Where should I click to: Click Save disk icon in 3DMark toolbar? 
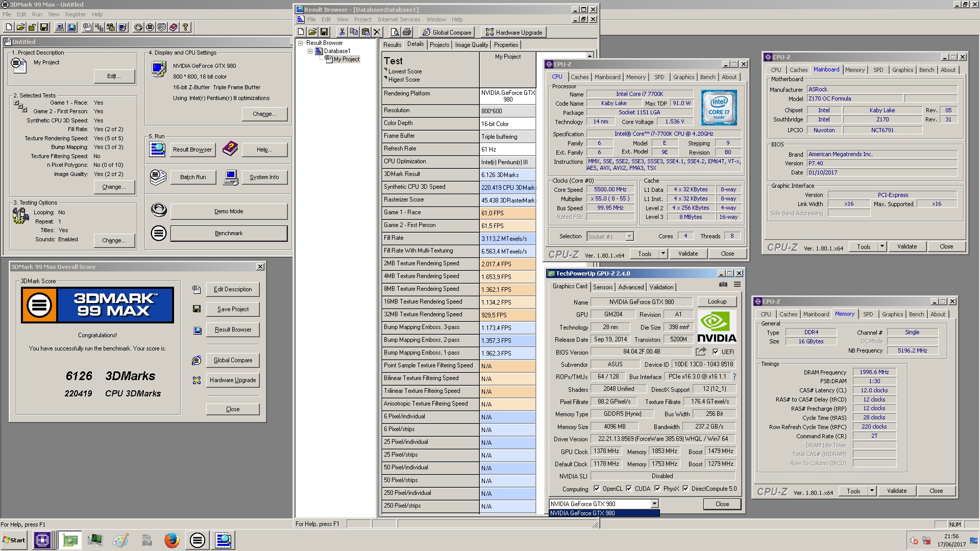click(44, 27)
